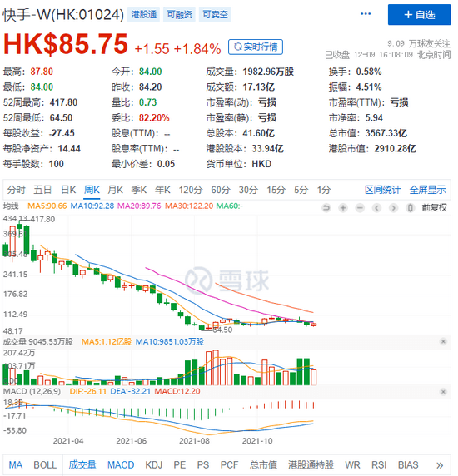Toggle the MA main-chart indicator
Image resolution: width=458 pixels, height=476 pixels.
coord(16,465)
